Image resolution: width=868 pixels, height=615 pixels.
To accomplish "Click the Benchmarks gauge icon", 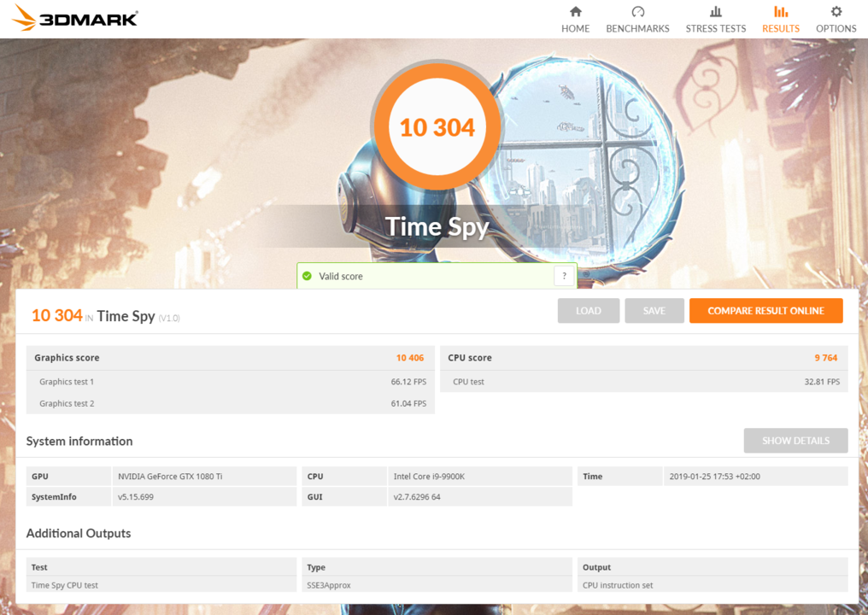I will click(x=637, y=12).
